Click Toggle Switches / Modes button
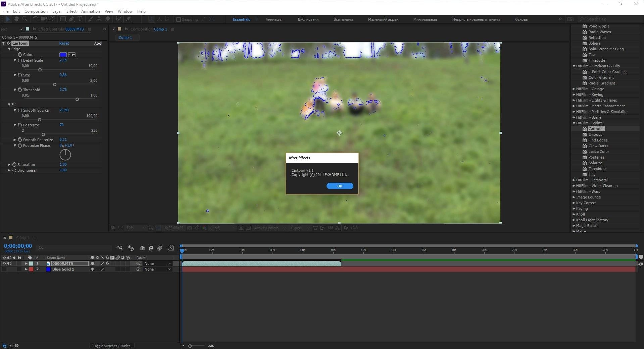Viewport: 644px width, 349px height. pyautogui.click(x=111, y=346)
